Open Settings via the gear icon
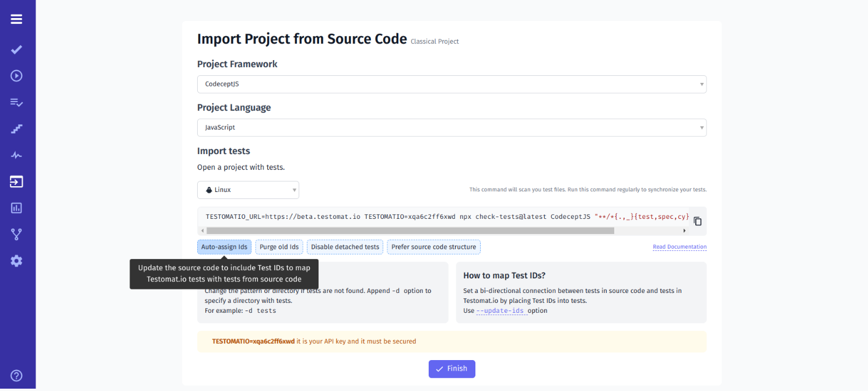The height and width of the screenshot is (391, 868). click(x=16, y=260)
